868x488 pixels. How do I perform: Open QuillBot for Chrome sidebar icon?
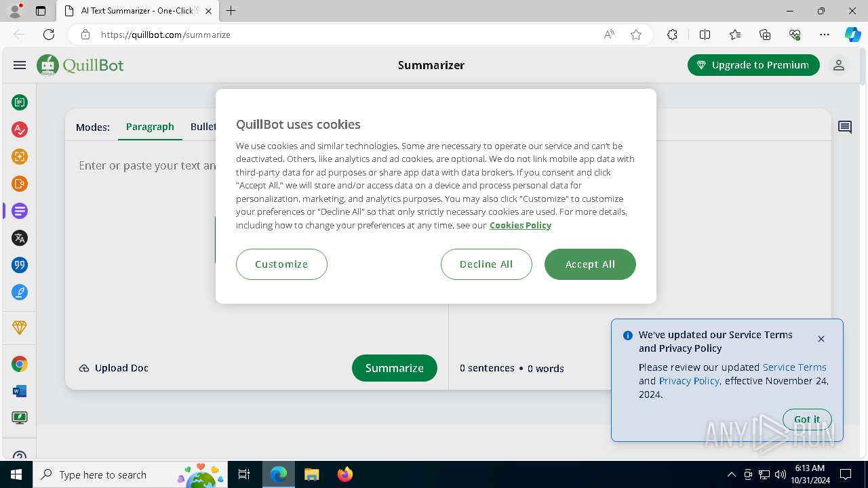point(20,364)
